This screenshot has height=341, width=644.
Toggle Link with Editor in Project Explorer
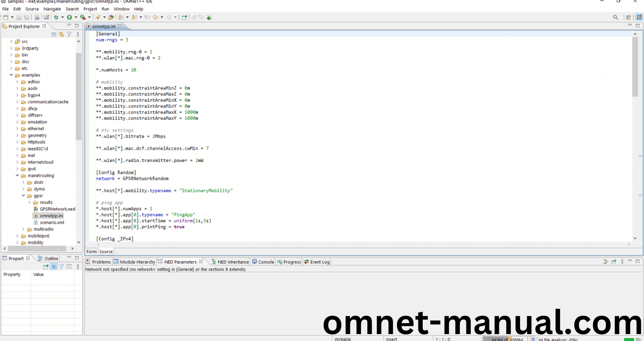pos(61,34)
